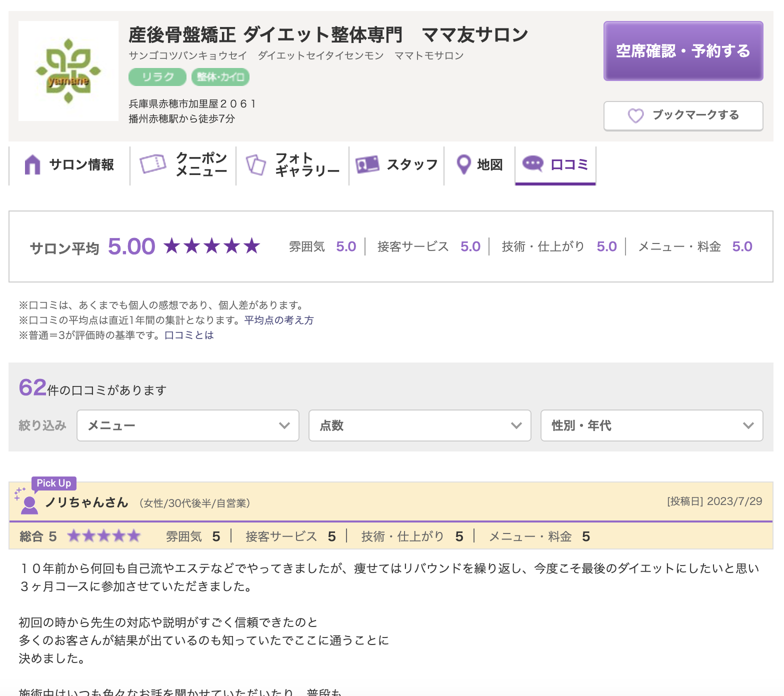
Task: Click the staff ID card icon
Action: click(x=367, y=164)
